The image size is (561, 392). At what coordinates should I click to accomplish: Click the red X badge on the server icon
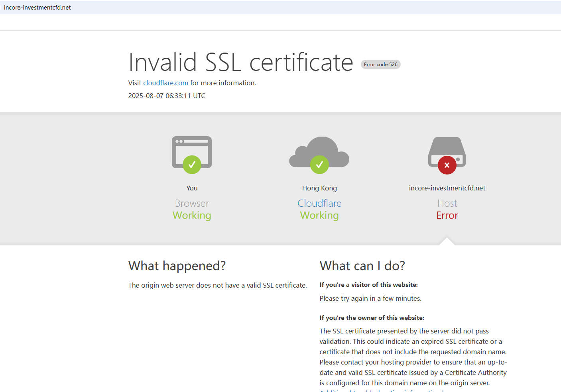pyautogui.click(x=447, y=165)
